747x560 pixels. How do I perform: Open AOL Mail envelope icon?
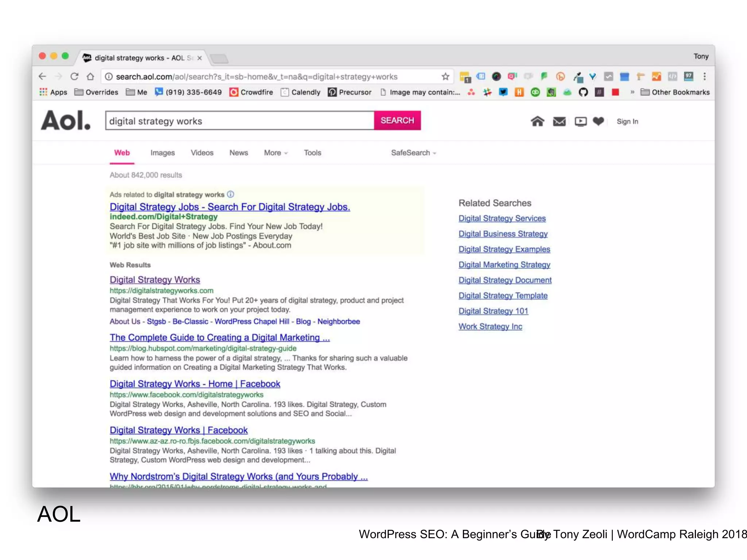559,121
